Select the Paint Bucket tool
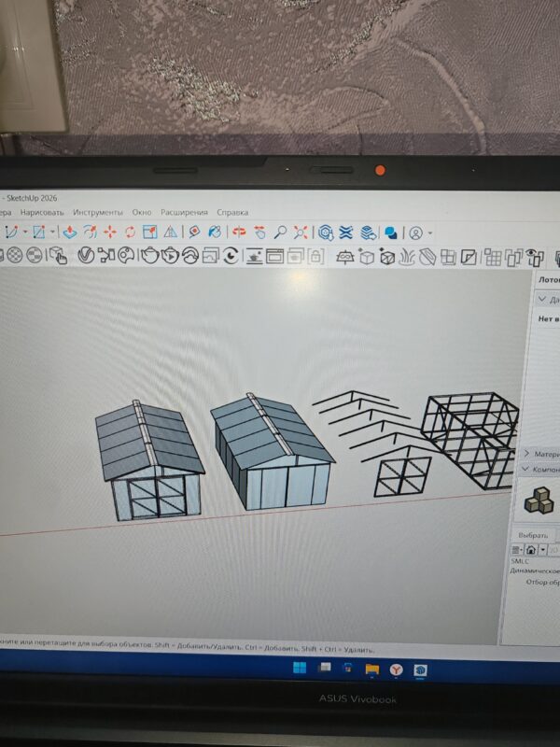The width and height of the screenshot is (560, 747). [215, 232]
